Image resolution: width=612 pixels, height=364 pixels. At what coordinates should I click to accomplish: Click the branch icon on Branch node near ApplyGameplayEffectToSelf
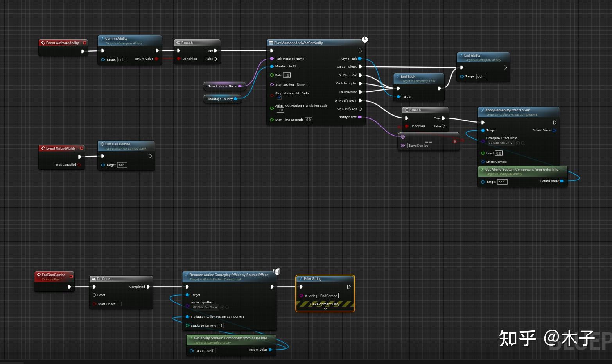(x=407, y=110)
